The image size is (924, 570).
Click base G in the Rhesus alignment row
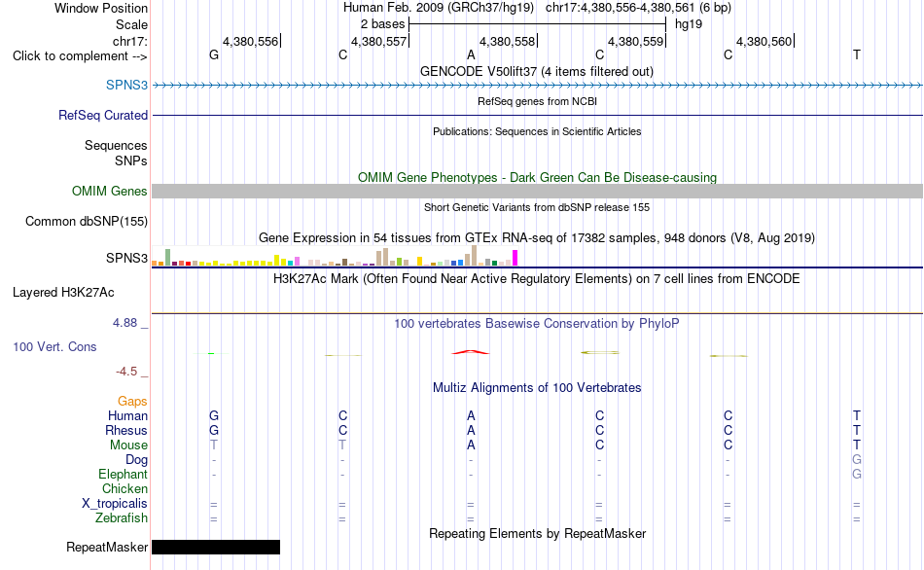(214, 430)
